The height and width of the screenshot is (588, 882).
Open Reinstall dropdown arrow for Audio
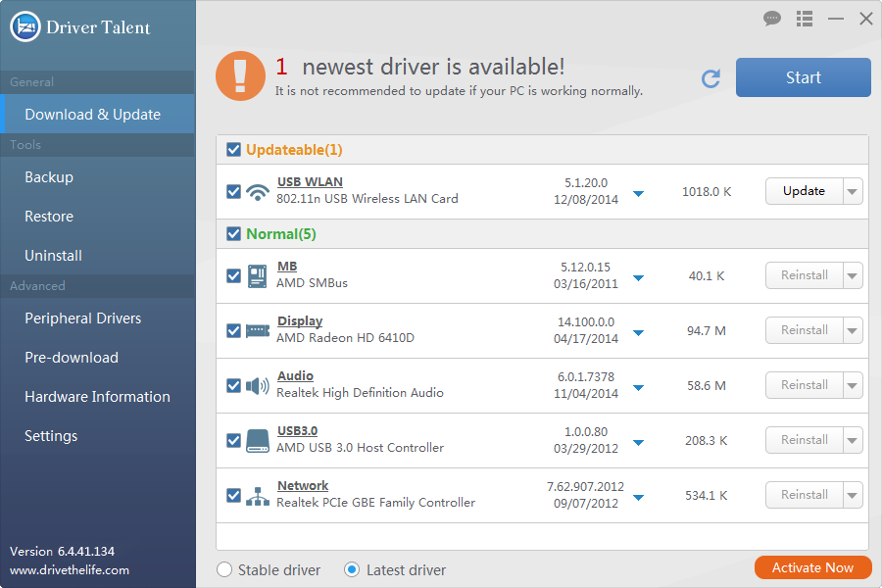click(853, 385)
